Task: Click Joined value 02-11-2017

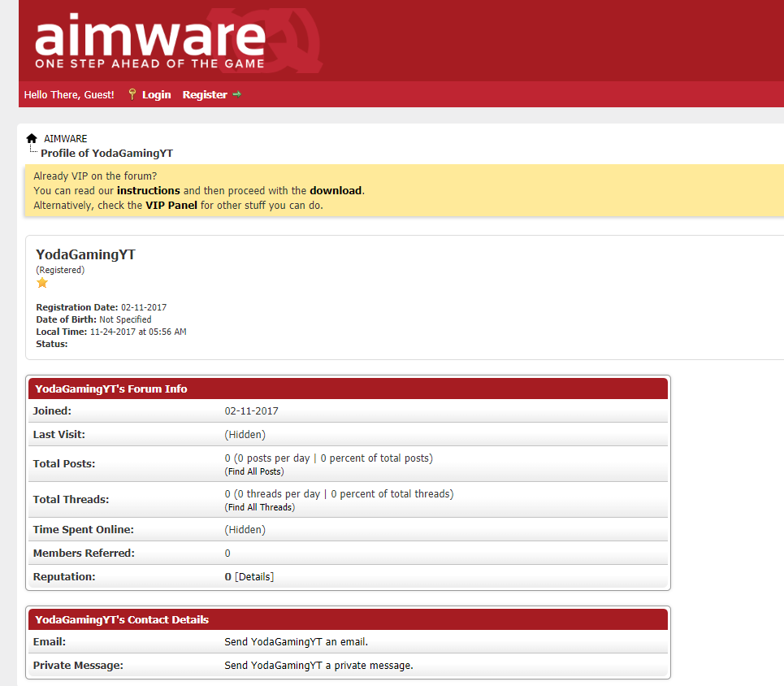Action: click(251, 411)
